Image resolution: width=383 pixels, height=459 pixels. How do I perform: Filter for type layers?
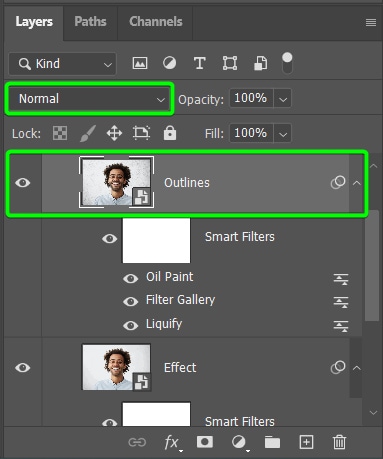click(x=200, y=63)
